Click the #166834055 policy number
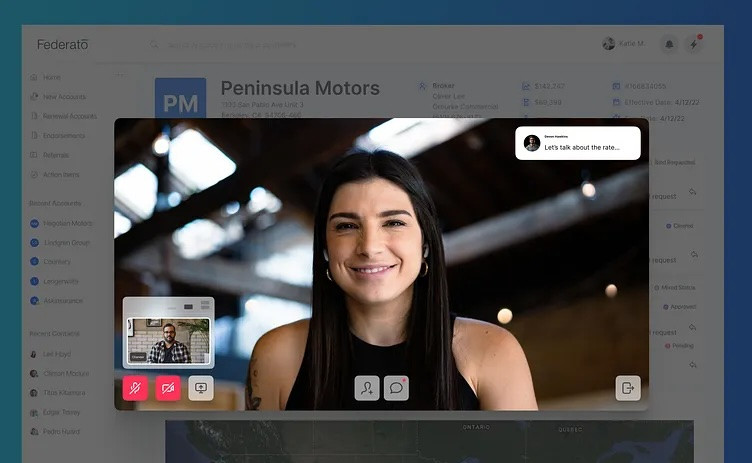Image resolution: width=752 pixels, height=463 pixels. (x=645, y=86)
